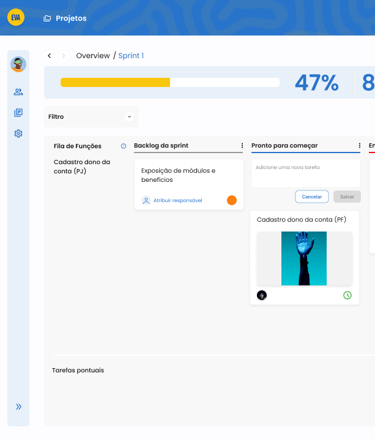Image resolution: width=375 pixels, height=441 pixels.
Task: Expand the sidebar with double chevron
Action: pyautogui.click(x=18, y=407)
